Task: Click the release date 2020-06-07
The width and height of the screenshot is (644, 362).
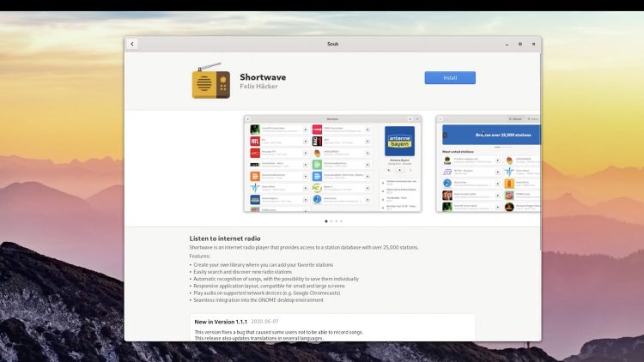Action: click(264, 322)
